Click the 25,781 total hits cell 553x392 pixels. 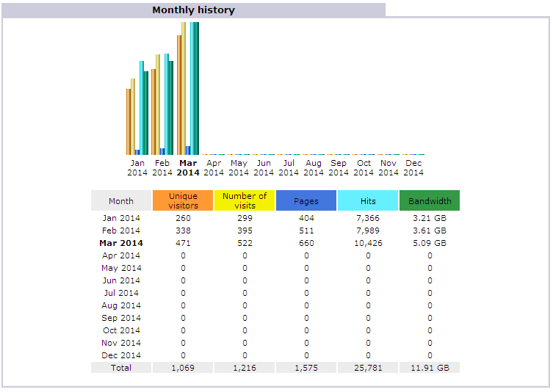point(368,367)
